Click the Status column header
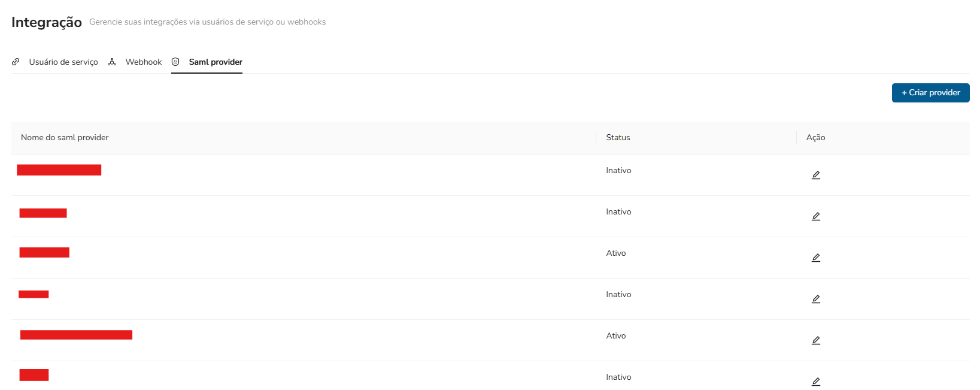Image resolution: width=980 pixels, height=390 pixels. pyautogui.click(x=618, y=137)
